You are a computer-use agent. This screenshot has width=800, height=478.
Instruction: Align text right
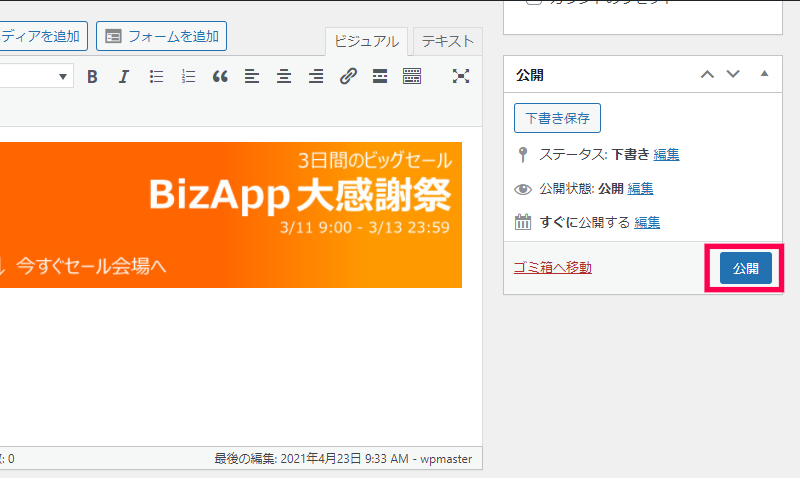[316, 77]
